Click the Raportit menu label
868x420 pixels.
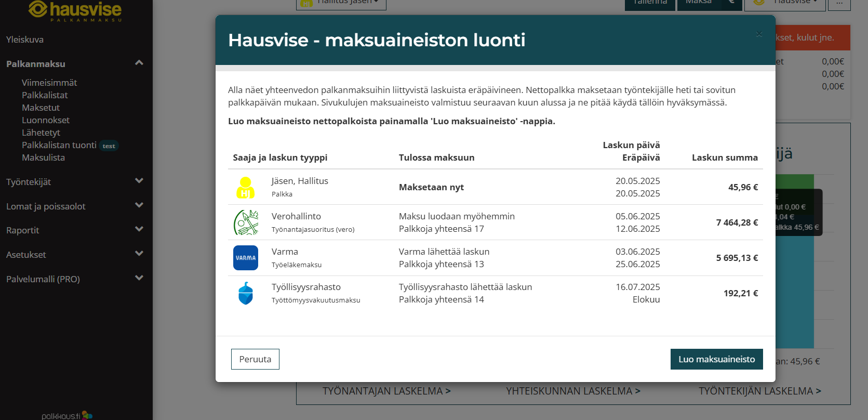pyautogui.click(x=23, y=230)
